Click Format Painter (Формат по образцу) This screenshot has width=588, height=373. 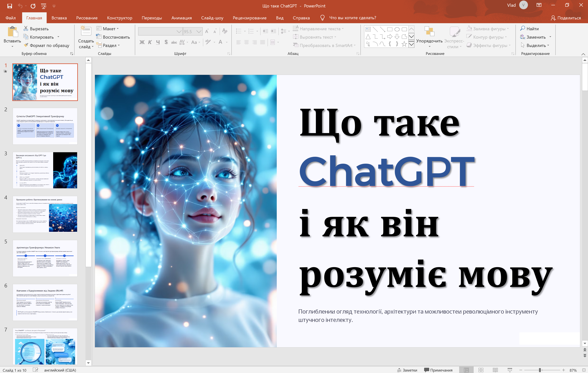pyautogui.click(x=47, y=45)
